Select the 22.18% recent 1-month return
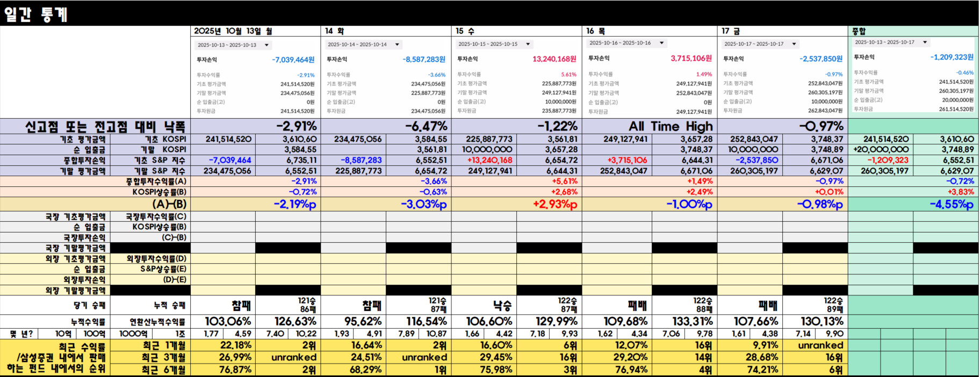 pyautogui.click(x=223, y=345)
